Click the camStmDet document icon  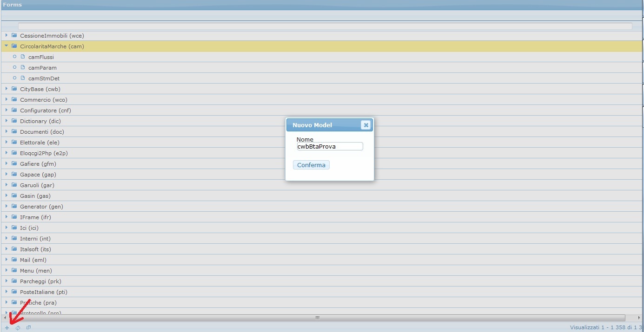23,78
